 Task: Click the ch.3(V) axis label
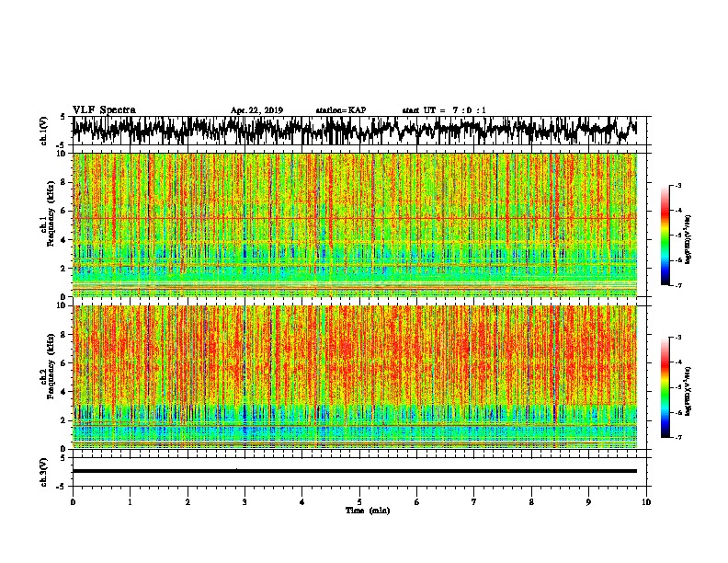pos(43,472)
